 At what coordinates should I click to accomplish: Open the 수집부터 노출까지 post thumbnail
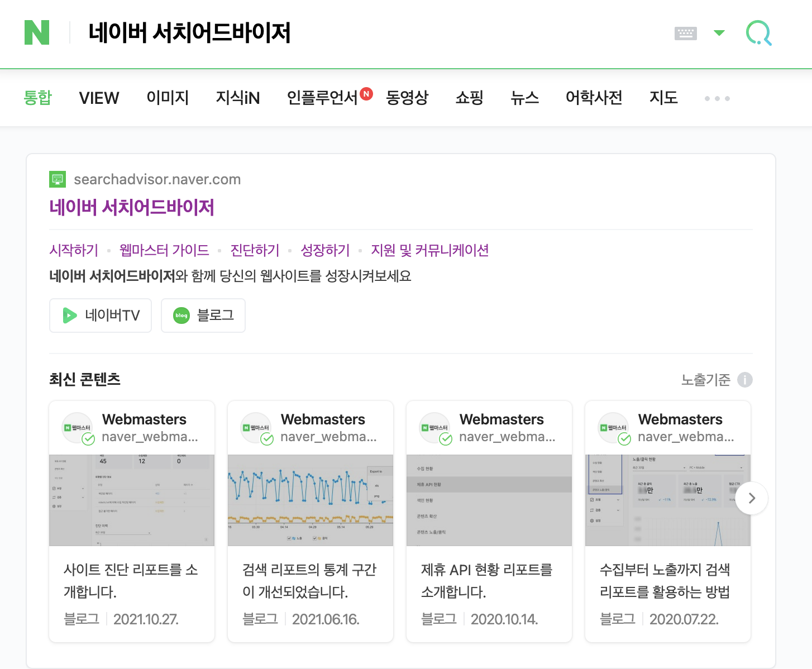coord(668,500)
